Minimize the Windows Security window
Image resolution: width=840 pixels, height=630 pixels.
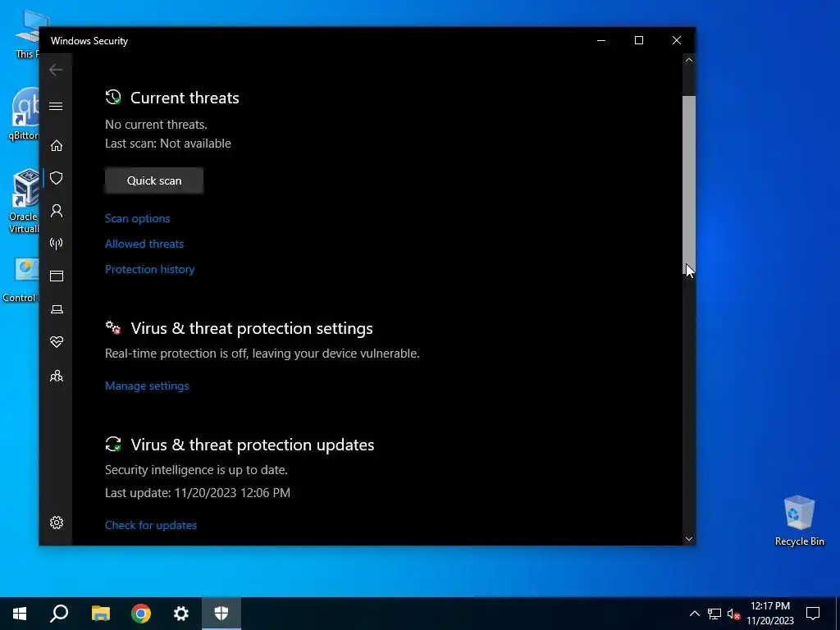click(x=601, y=41)
